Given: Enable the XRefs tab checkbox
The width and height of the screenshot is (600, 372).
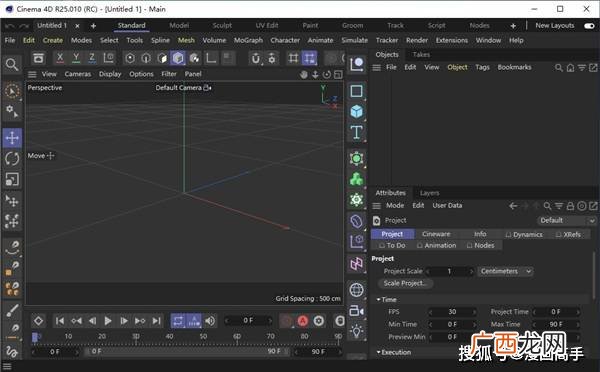Looking at the screenshot, I should [558, 235].
